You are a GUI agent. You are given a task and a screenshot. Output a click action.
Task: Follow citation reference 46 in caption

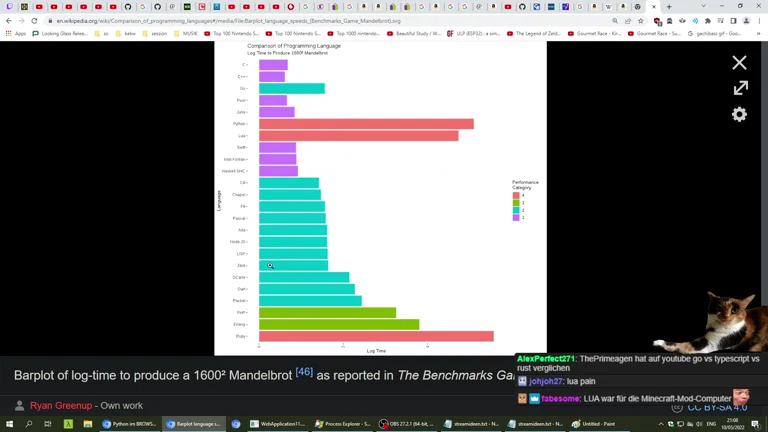point(304,373)
